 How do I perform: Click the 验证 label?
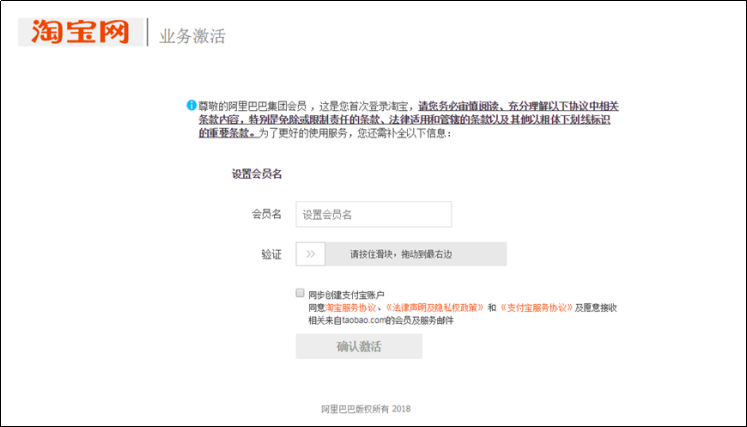pos(271,254)
